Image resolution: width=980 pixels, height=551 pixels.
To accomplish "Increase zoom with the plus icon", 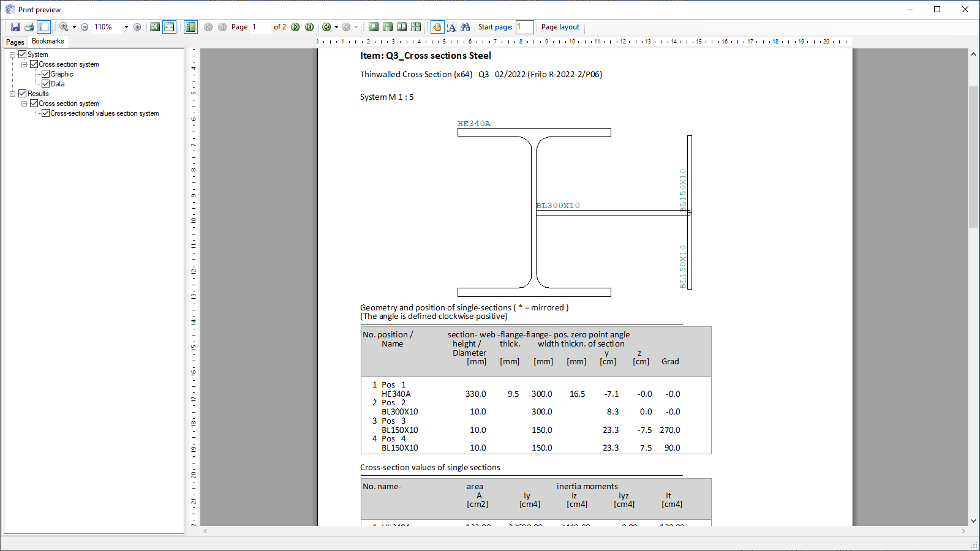I will (137, 27).
